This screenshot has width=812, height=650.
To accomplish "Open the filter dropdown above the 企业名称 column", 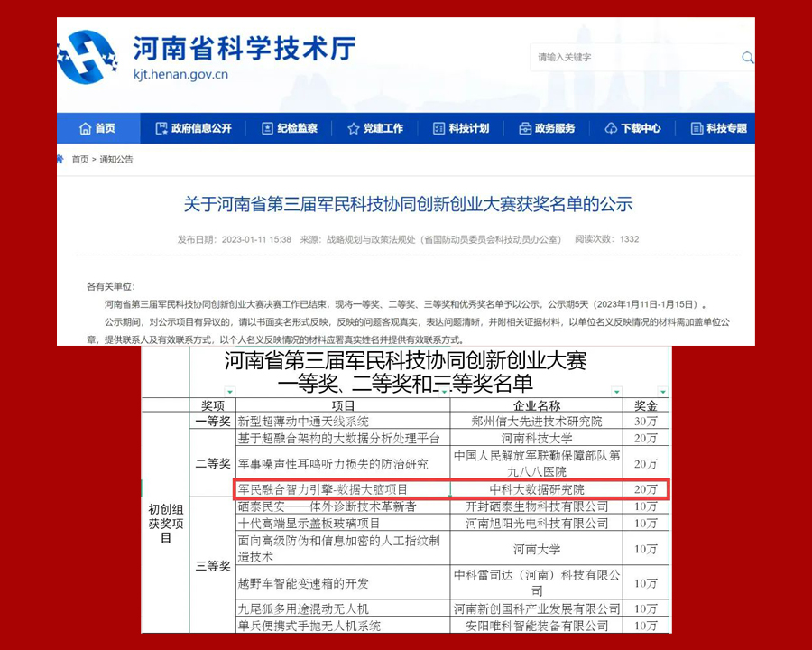I will click(616, 391).
